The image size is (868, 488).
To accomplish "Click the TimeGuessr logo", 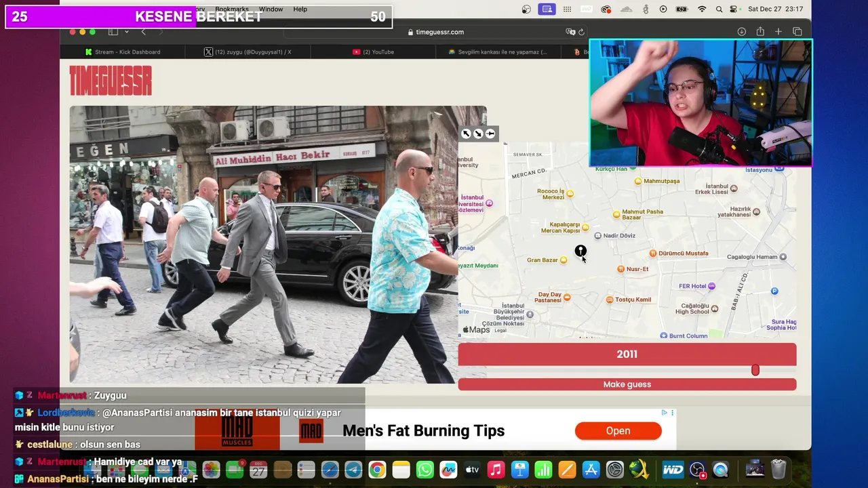I will (111, 81).
